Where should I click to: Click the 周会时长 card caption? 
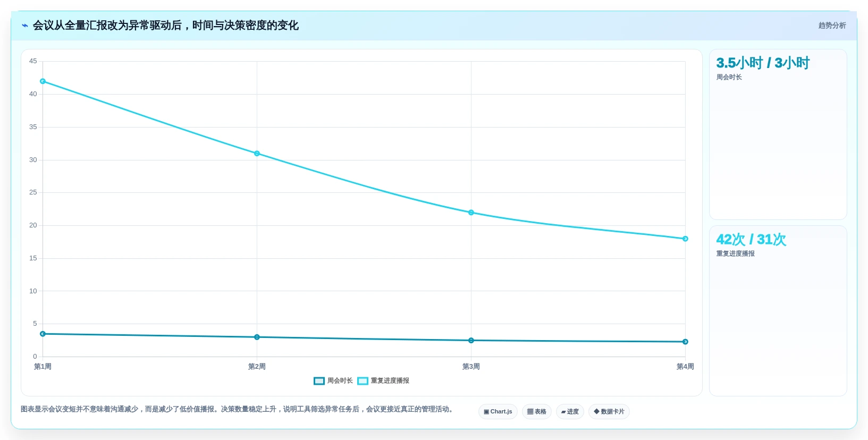click(x=729, y=78)
